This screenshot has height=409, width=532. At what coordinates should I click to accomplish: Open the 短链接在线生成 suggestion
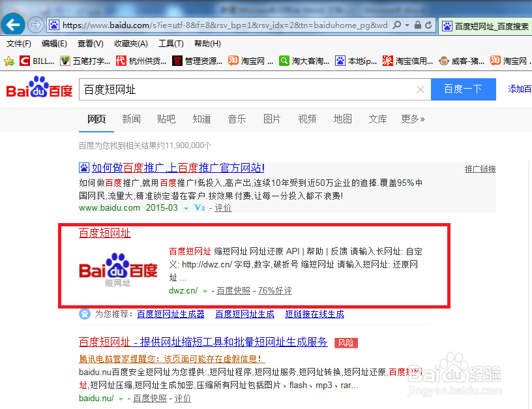(314, 314)
